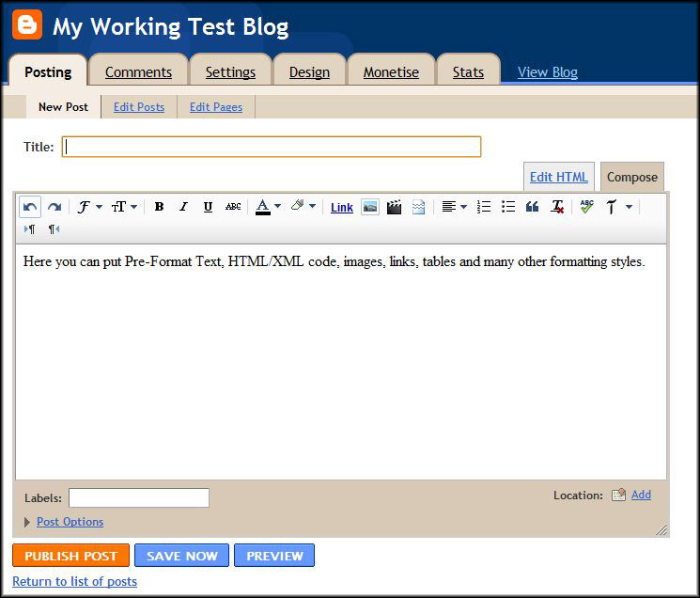The height and width of the screenshot is (598, 700).
Task: Click the Save Now button
Action: 181,555
